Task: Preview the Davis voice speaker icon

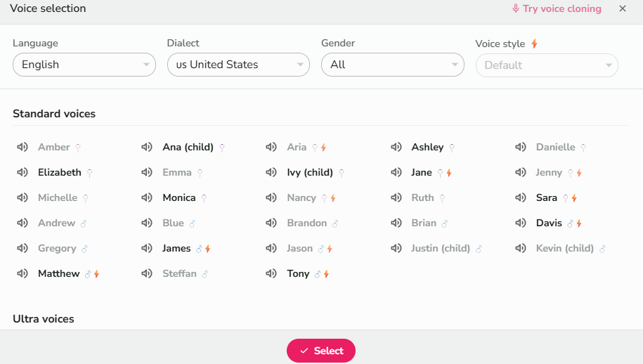Action: pos(521,223)
